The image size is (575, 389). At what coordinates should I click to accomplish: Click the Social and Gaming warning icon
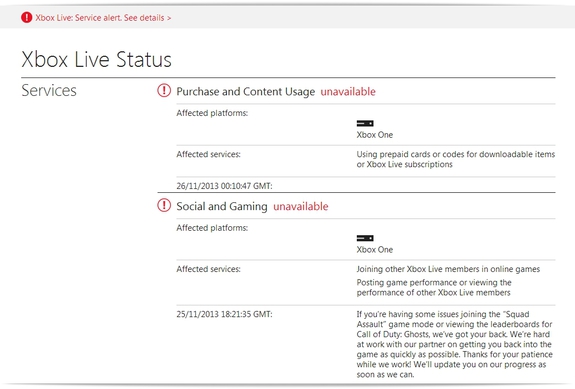click(x=164, y=205)
